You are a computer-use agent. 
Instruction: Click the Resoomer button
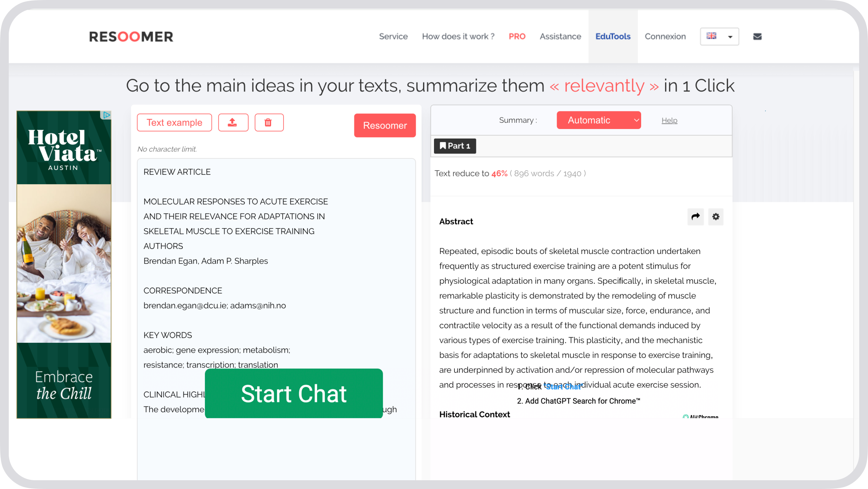(x=385, y=125)
